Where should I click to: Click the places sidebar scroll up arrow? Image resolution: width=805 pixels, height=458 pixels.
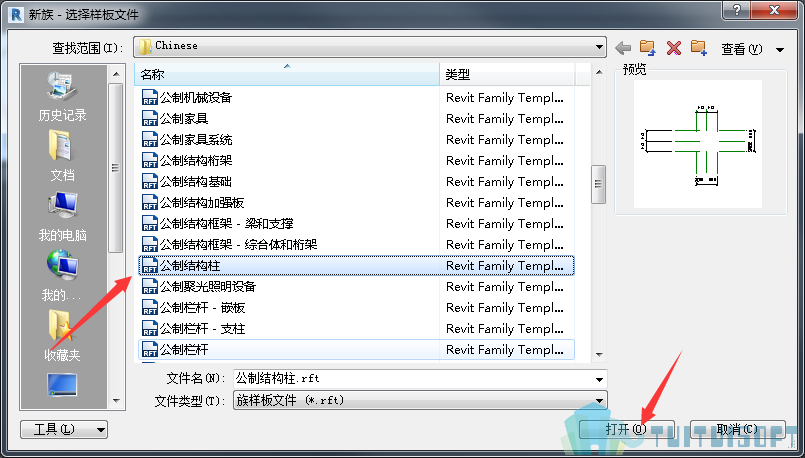pos(117,74)
